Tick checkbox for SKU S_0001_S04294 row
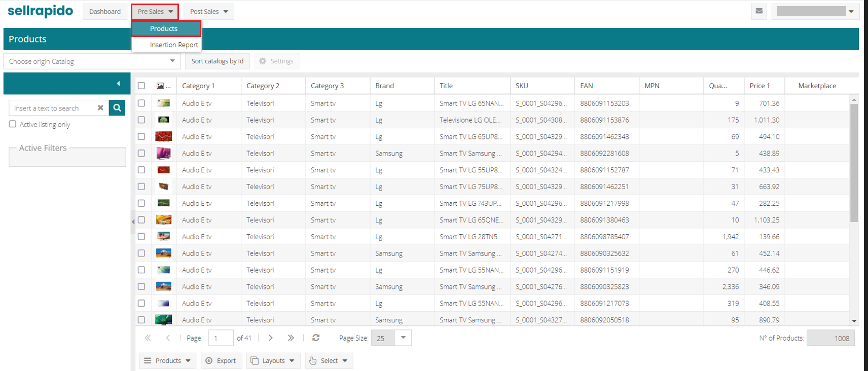The width and height of the screenshot is (868, 371). [141, 153]
